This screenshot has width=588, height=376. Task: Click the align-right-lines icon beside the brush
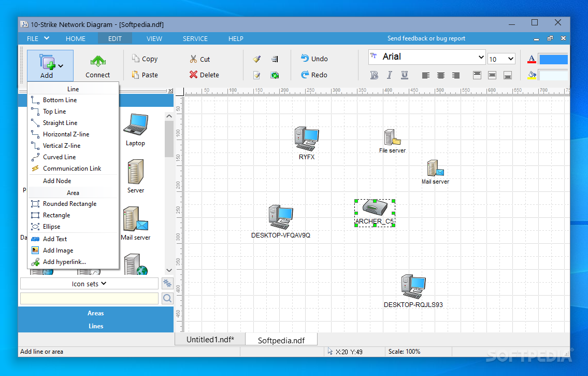(275, 59)
